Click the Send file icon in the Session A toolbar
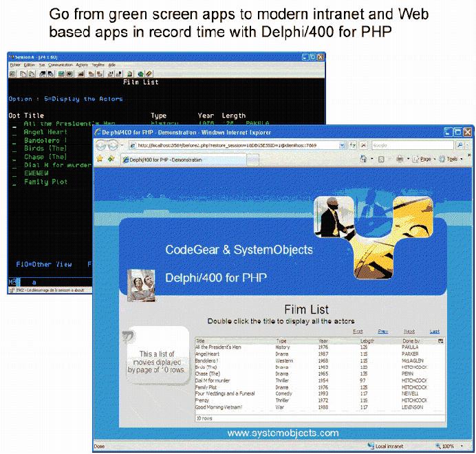 point(43,74)
